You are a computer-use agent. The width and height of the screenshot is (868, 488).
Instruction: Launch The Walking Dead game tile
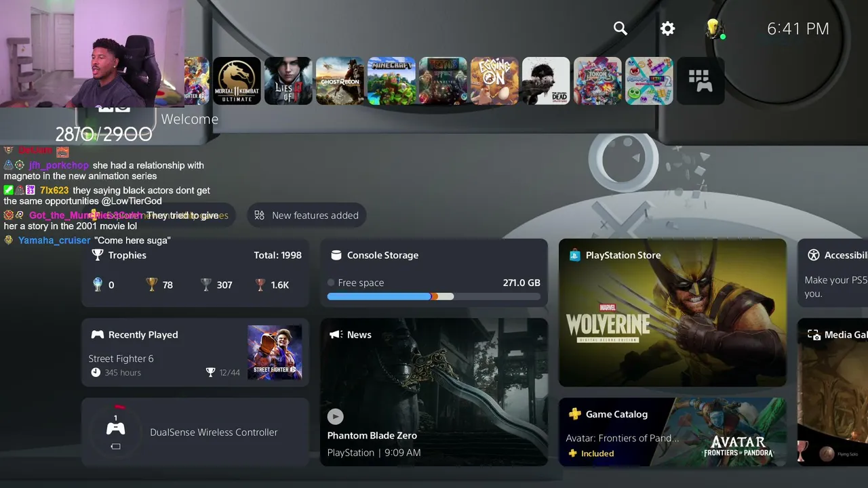click(x=547, y=81)
